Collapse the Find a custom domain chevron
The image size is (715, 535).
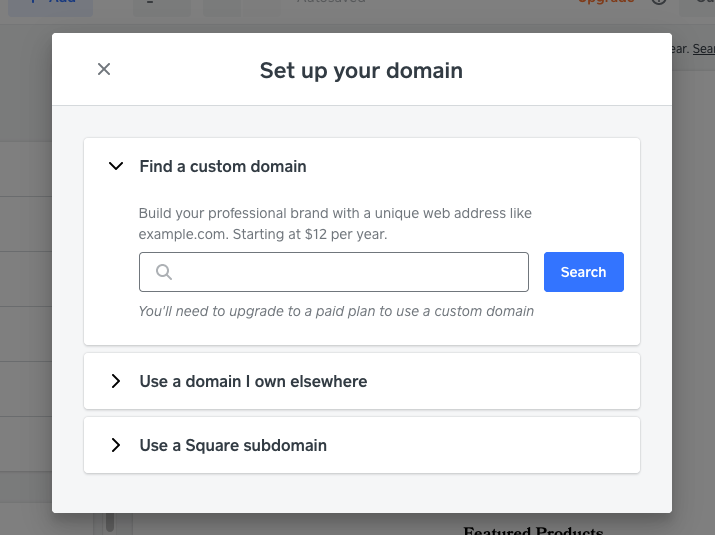pos(116,166)
